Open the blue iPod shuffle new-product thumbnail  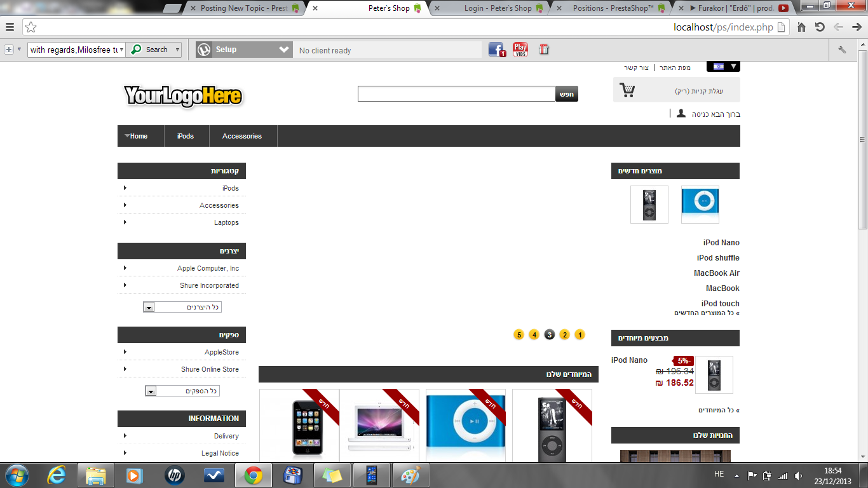point(700,205)
